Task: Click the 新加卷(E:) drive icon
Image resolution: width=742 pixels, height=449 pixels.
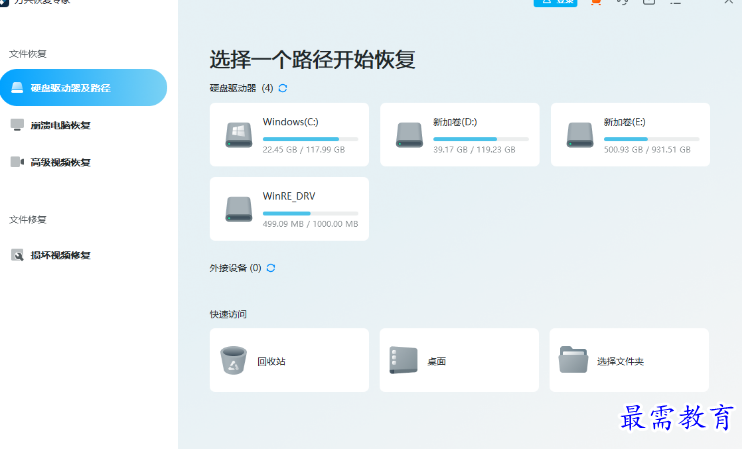Action: 580,135
